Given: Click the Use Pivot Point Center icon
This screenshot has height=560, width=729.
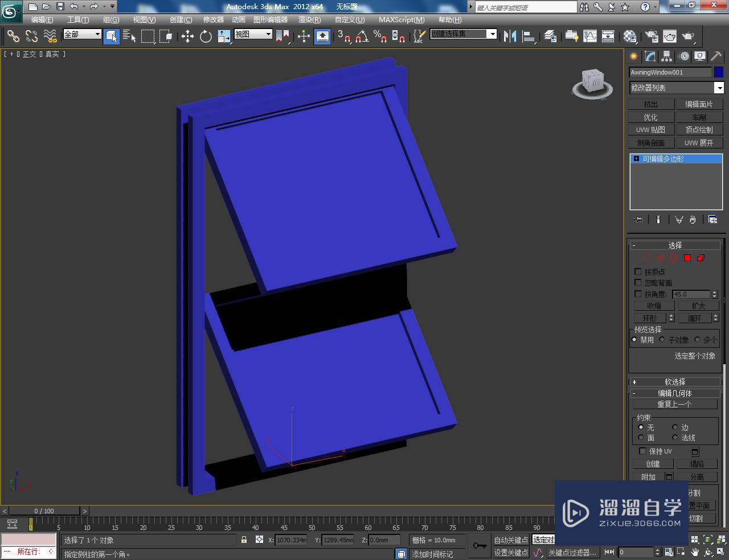Looking at the screenshot, I should click(x=282, y=36).
